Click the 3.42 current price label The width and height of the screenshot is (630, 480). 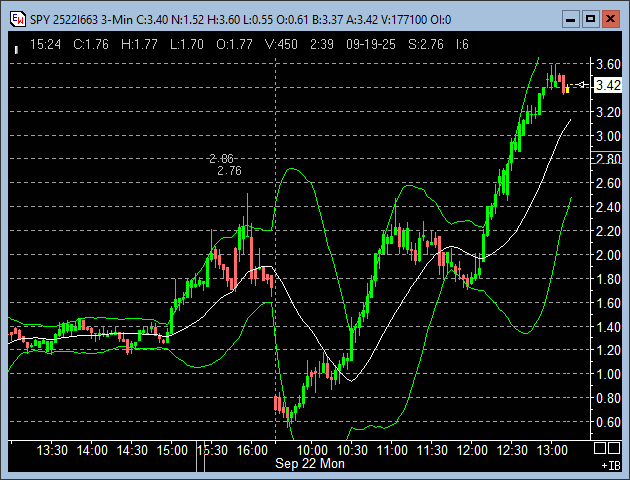607,85
